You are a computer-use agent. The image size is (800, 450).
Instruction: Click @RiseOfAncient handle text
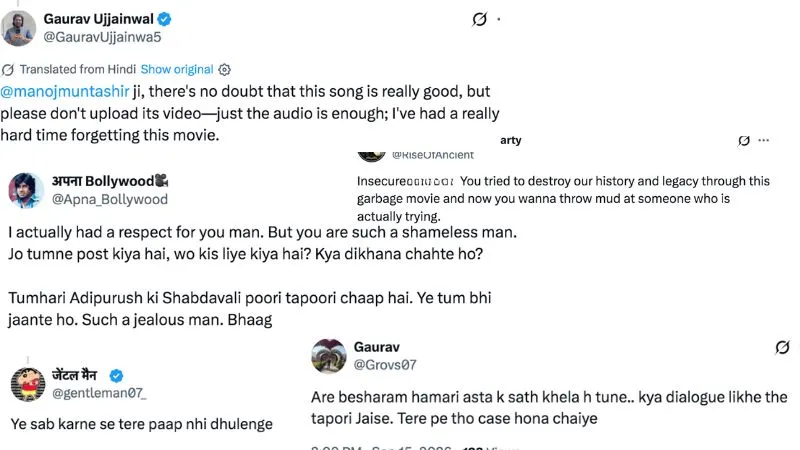click(433, 155)
